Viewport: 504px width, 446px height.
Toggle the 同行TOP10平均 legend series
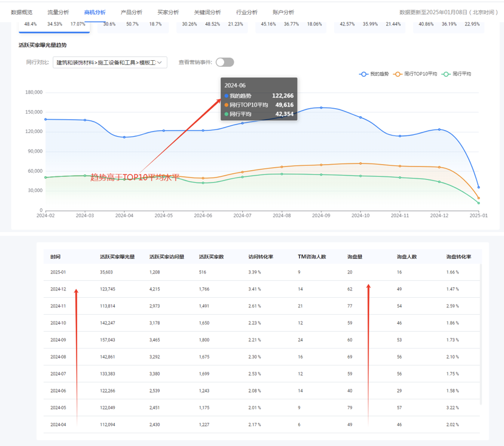tap(415, 74)
